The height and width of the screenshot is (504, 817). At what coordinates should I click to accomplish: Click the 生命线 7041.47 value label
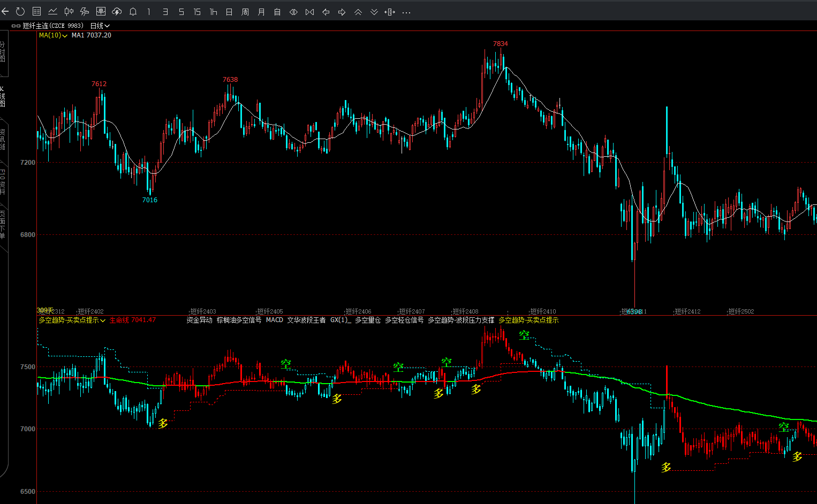point(133,320)
